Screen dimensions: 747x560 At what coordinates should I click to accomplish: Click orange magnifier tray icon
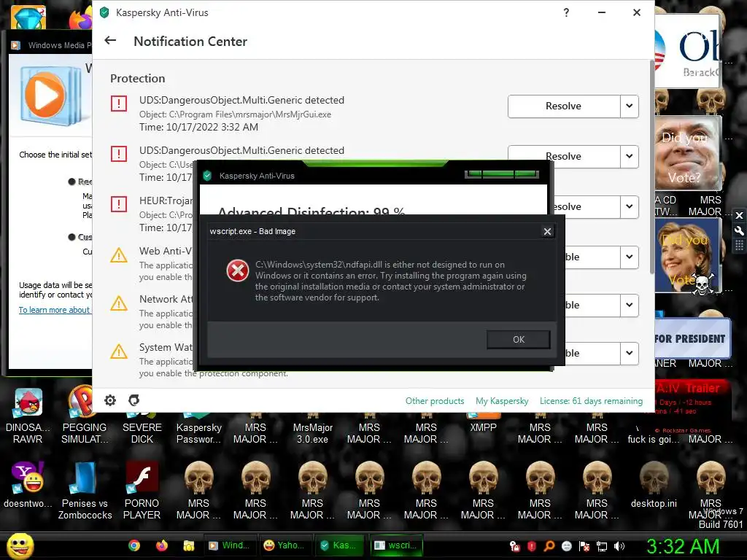point(549,546)
